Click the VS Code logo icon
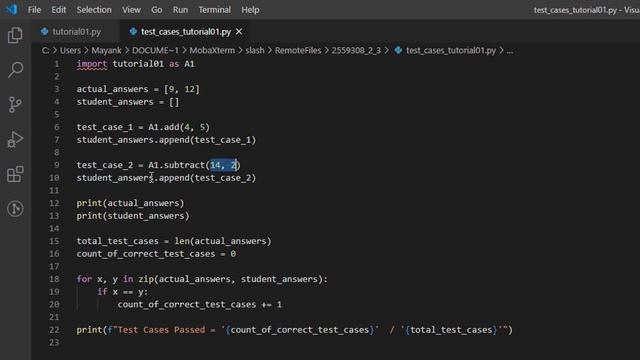Image resolution: width=640 pixels, height=360 pixels. 11,9
